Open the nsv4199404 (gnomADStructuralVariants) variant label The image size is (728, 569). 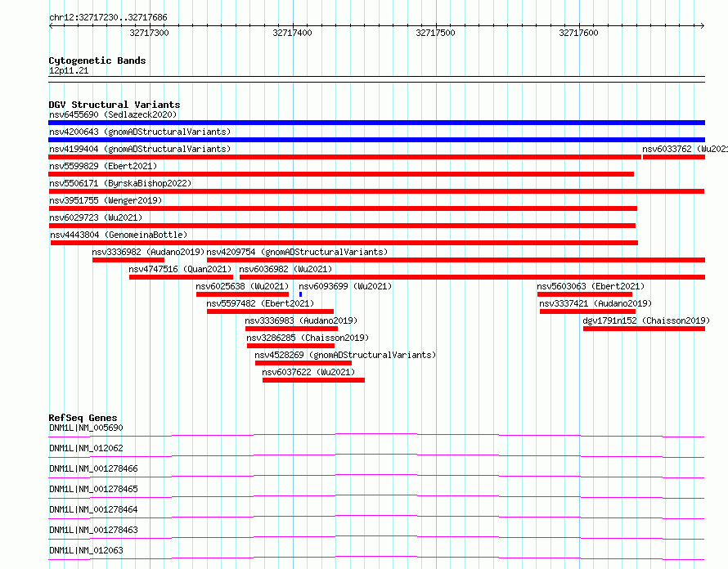140,149
